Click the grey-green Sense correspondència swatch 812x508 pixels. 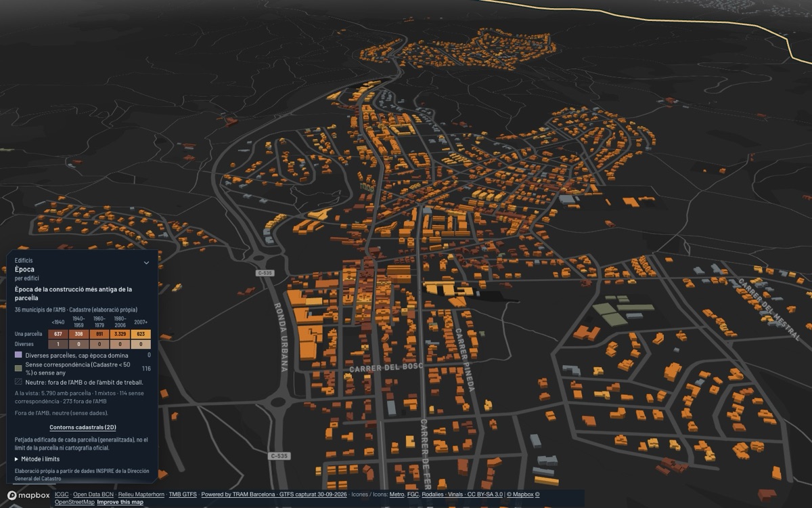(18, 368)
